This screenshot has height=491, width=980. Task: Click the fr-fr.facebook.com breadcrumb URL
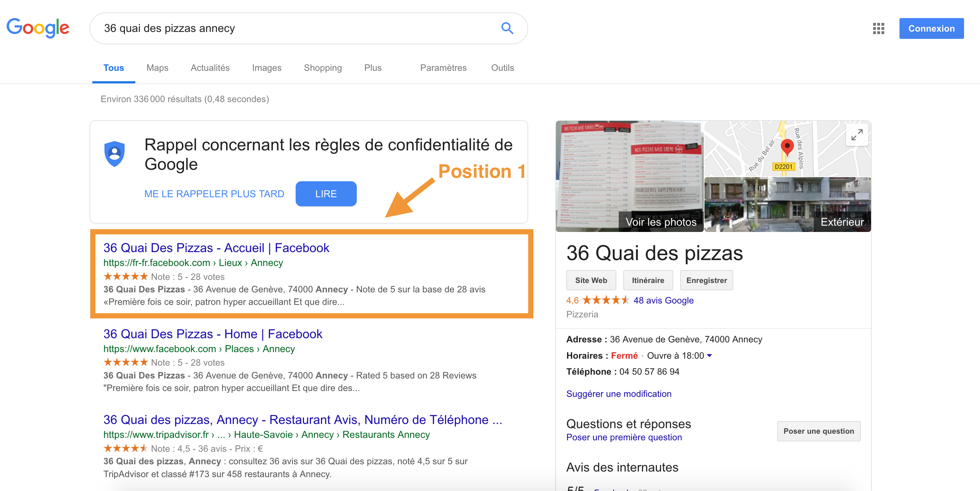193,263
